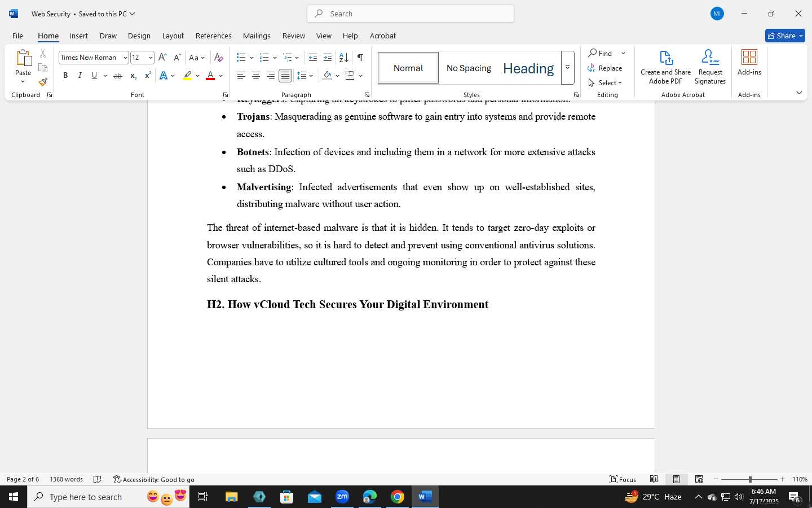Toggle bold formatting
The width and height of the screenshot is (812, 508).
point(65,76)
